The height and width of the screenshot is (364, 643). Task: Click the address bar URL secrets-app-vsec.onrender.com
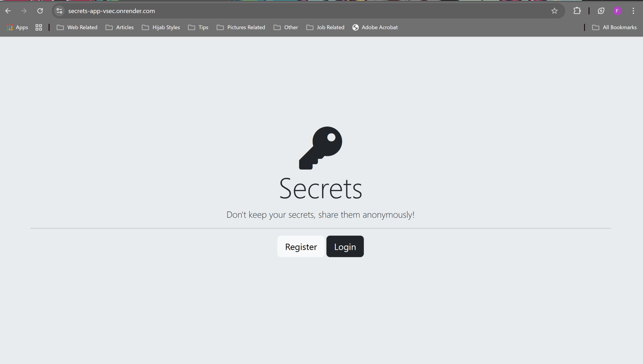pos(111,11)
